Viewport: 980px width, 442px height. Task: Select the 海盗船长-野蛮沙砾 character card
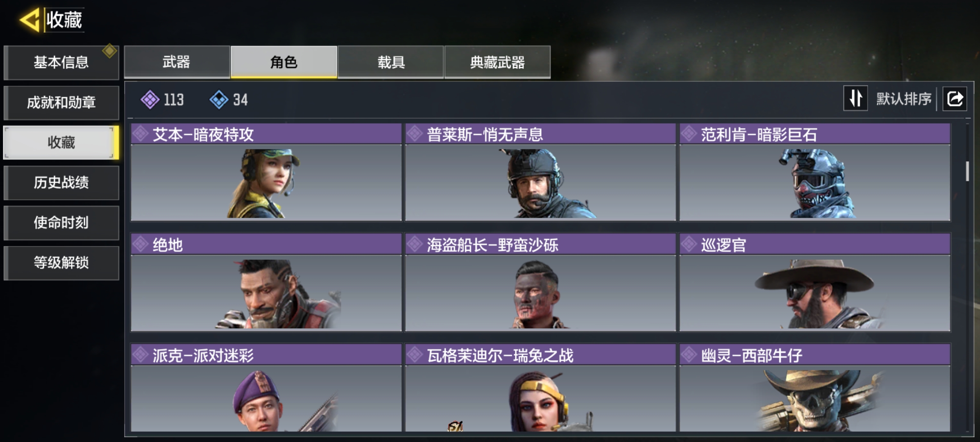coord(540,282)
